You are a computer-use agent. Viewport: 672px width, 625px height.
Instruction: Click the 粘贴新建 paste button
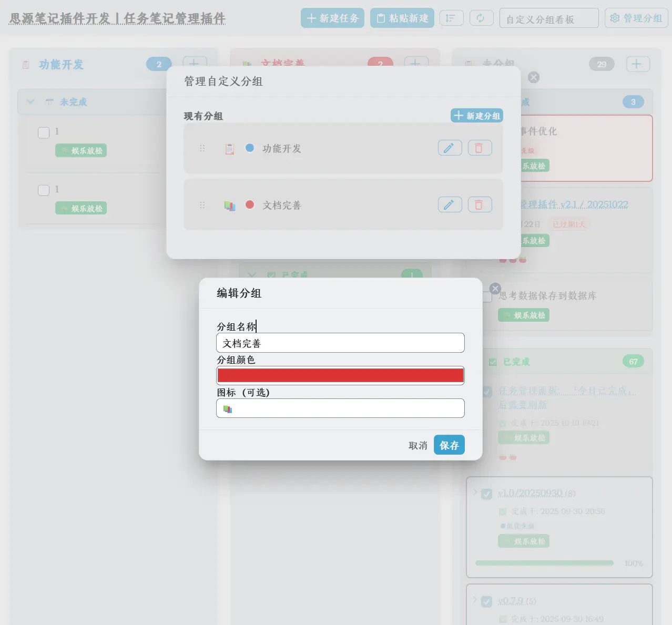pos(402,17)
